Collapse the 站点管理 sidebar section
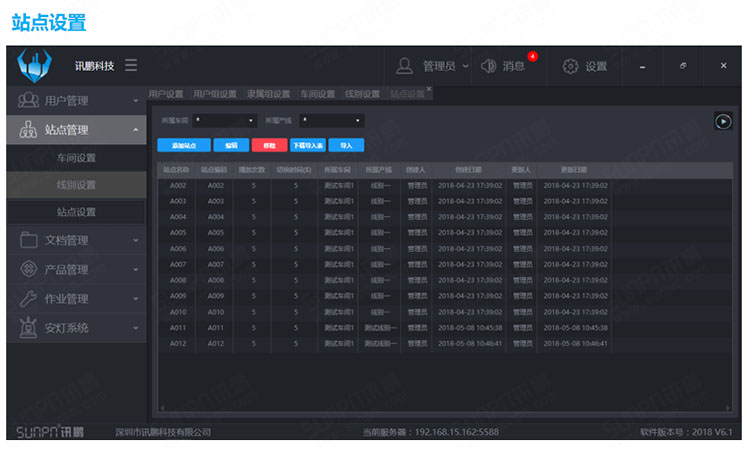 135,130
